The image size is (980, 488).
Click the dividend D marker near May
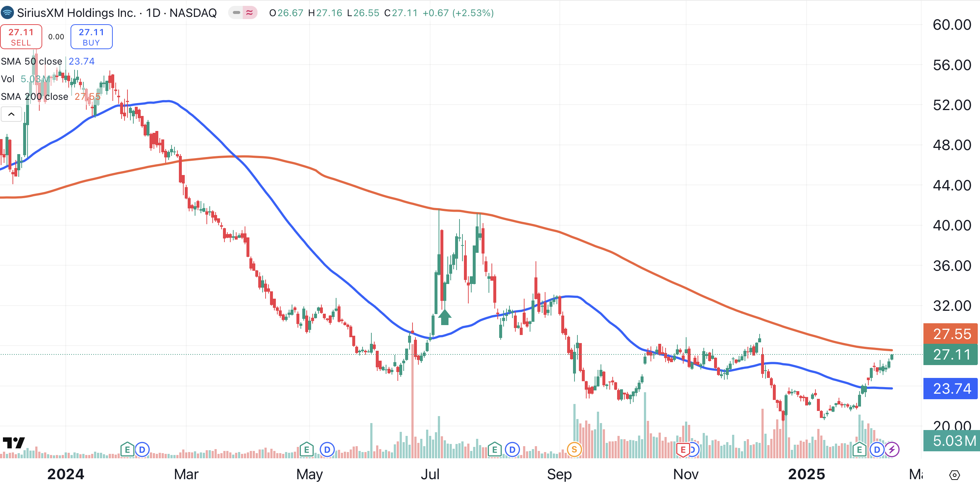pyautogui.click(x=327, y=449)
